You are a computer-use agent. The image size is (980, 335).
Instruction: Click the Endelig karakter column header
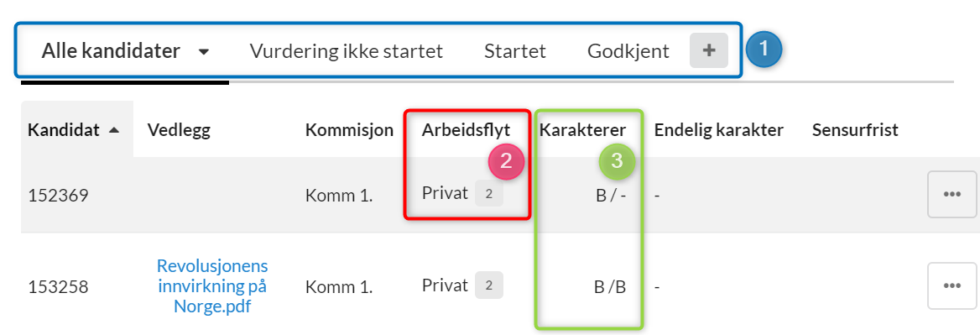(719, 130)
